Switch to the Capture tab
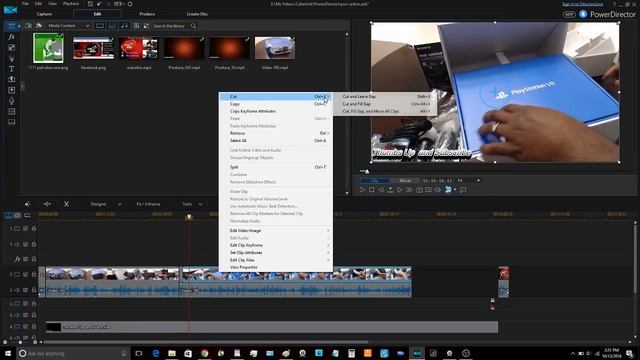 pyautogui.click(x=44, y=14)
